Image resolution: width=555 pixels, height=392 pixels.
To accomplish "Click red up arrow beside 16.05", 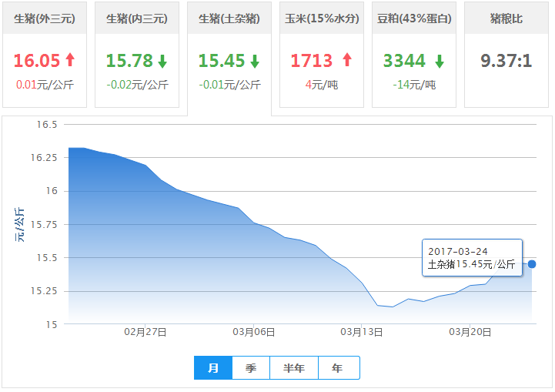I will point(70,60).
